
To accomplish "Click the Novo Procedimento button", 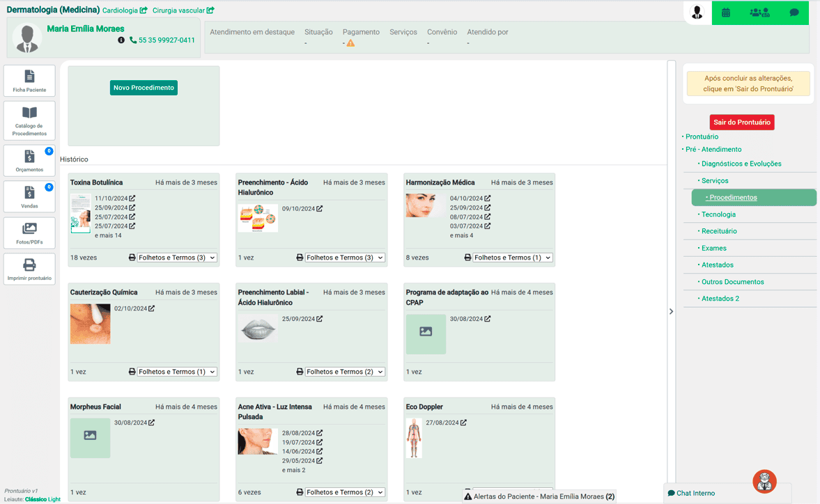I will point(144,88).
